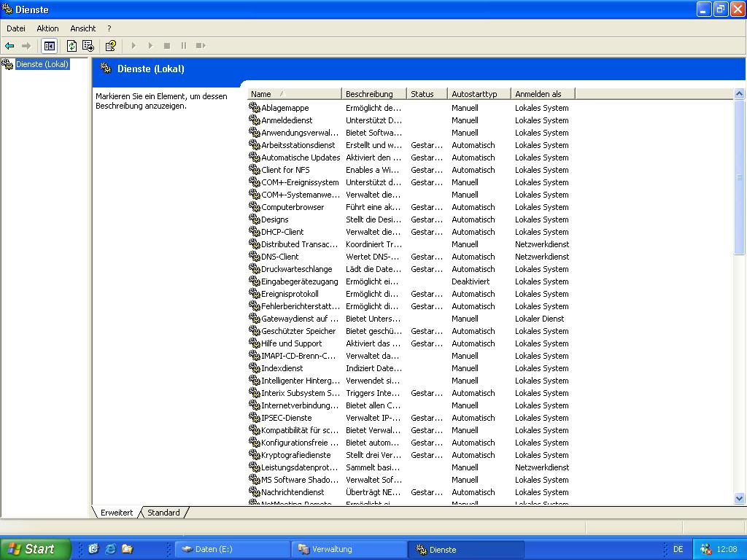Viewport: 747px width, 560px height.
Task: Click the Refresh toolbar icon
Action: click(x=71, y=46)
